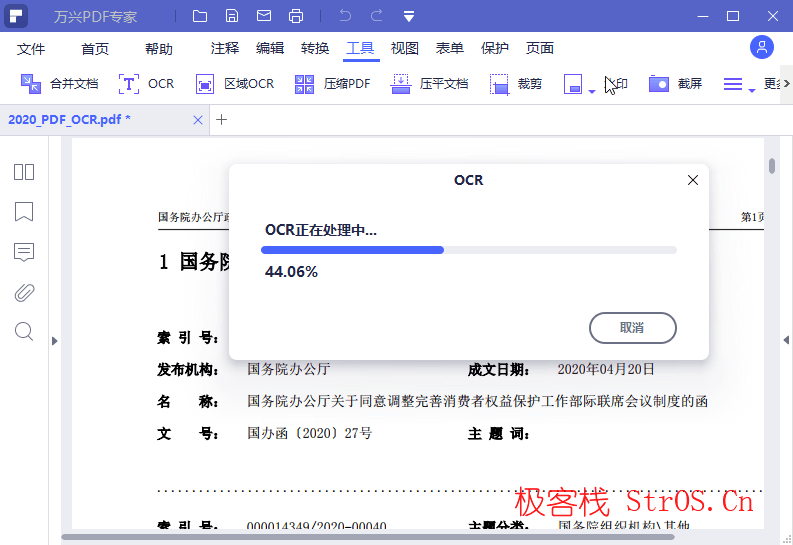Screen dimensions: 793x545
Task: Switch to the 工具 tab
Action: tap(360, 48)
